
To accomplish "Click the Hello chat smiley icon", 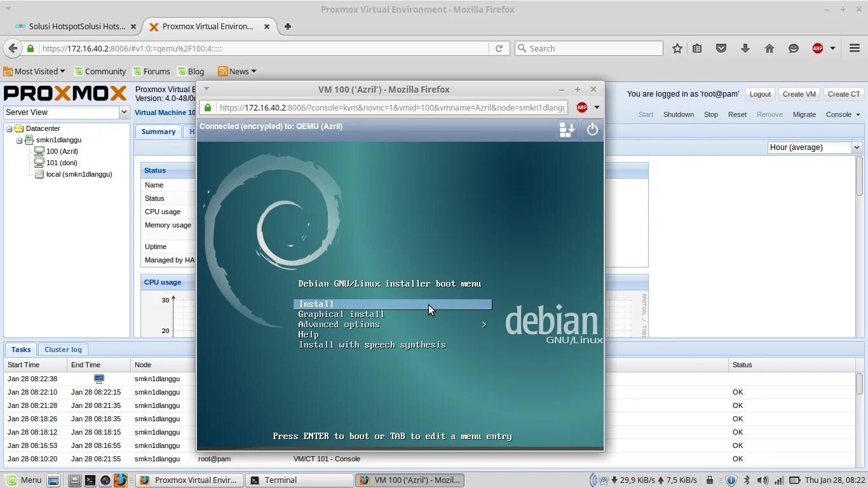I will point(794,48).
